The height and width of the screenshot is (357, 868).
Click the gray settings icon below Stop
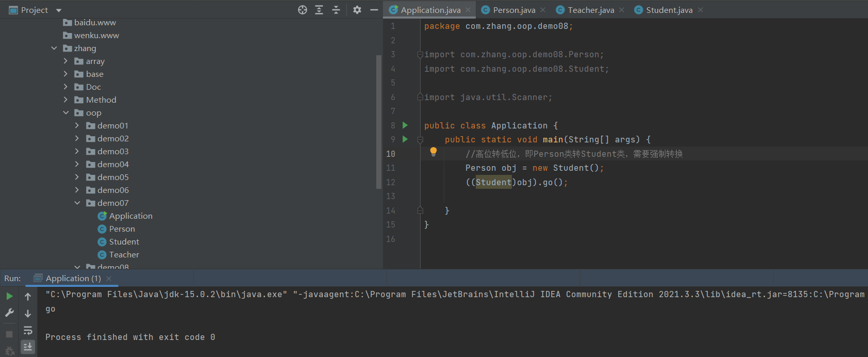pos(9,352)
